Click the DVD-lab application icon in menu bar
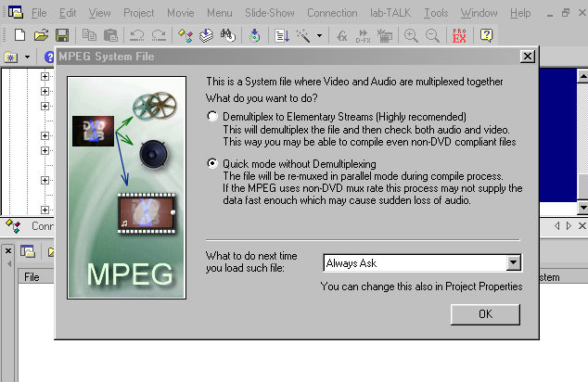 coord(16,12)
